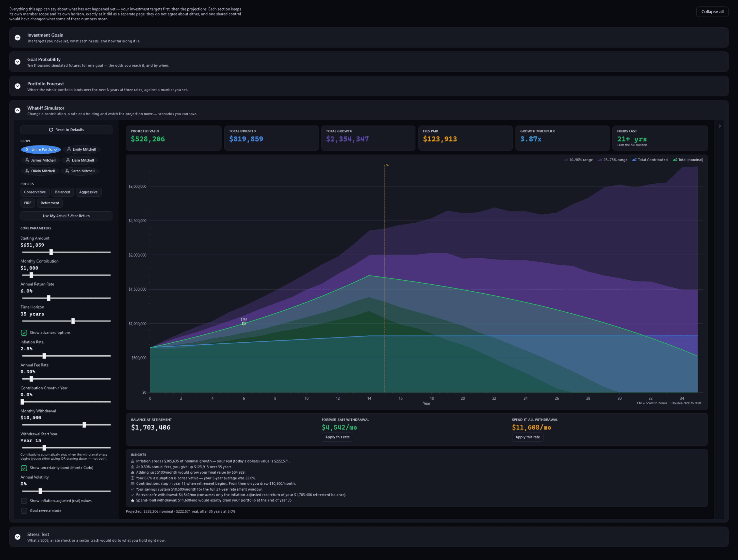
Task: Click the Total Invested $819,859 card
Action: (271, 138)
